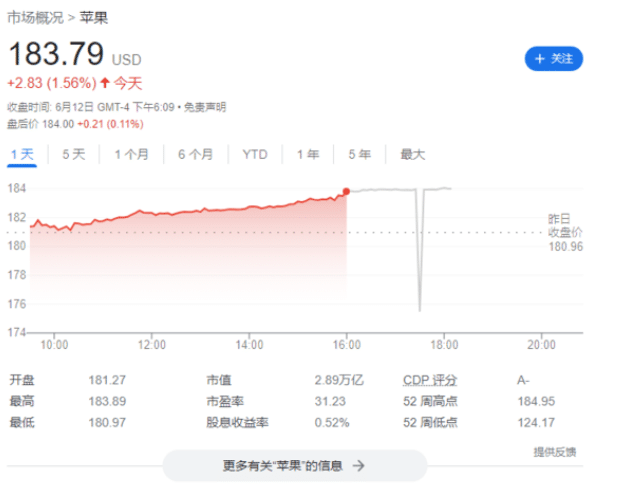Screen dimensions: 620x484
Task: Select the 6 个月 tab
Action: [195, 154]
